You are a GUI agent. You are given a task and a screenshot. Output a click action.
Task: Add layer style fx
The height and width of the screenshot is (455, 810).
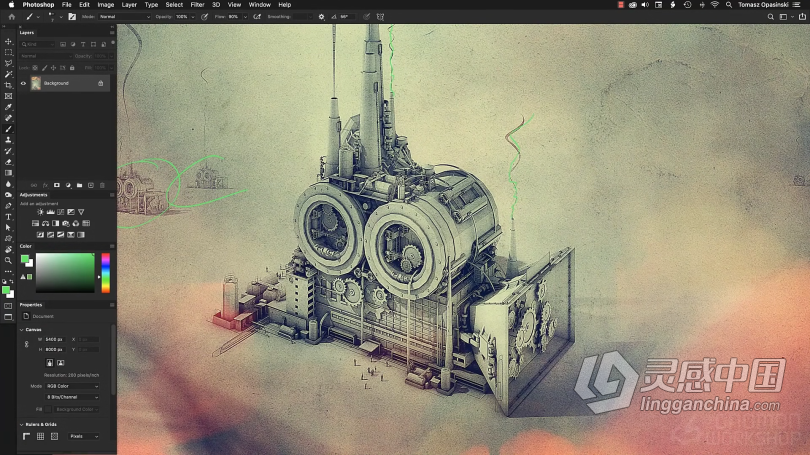pos(45,185)
